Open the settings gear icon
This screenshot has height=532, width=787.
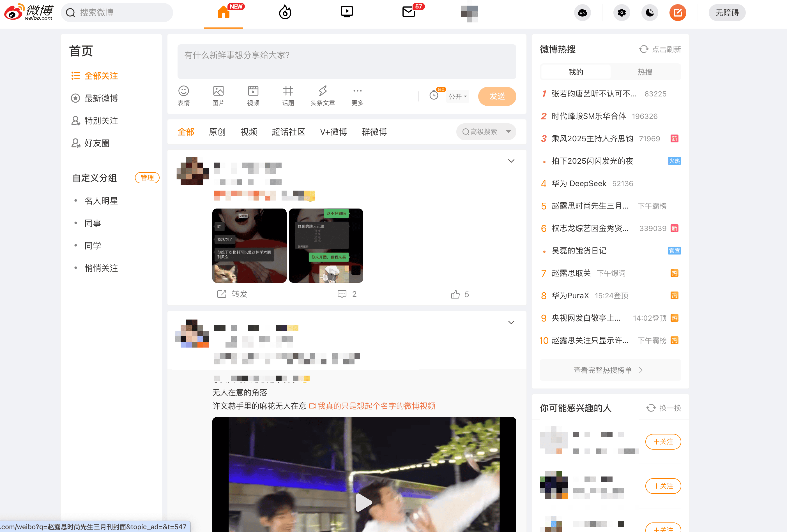tap(622, 13)
